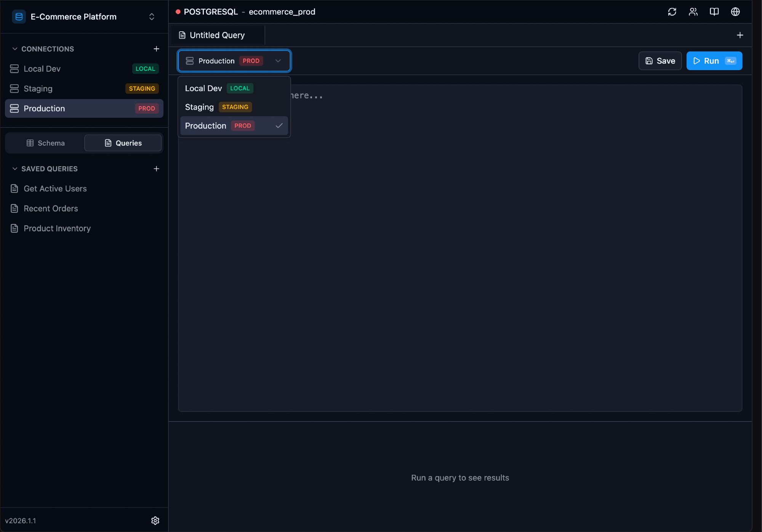The image size is (762, 532).
Task: Open the Recent Orders saved query
Action: coord(51,208)
